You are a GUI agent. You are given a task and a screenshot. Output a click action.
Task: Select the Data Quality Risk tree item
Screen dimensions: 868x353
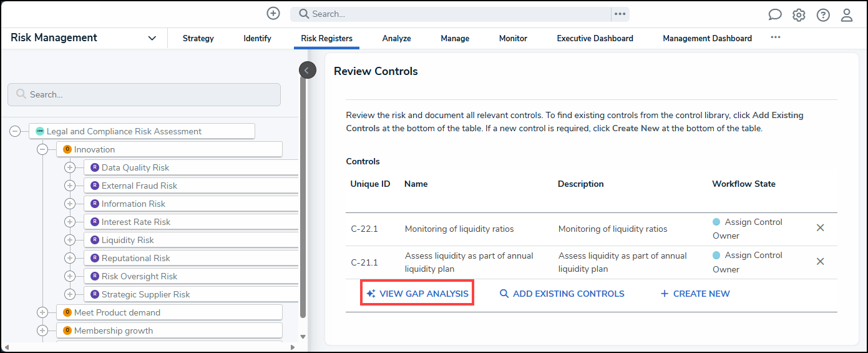coord(191,167)
